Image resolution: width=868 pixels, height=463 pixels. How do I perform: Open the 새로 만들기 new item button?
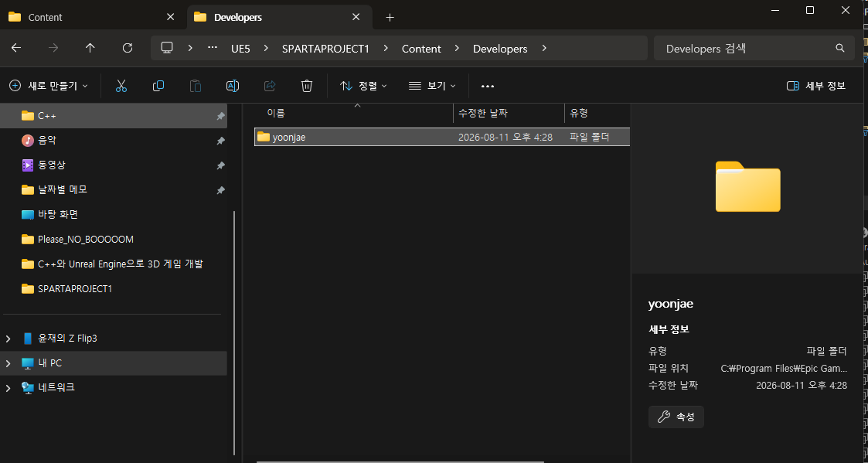49,86
